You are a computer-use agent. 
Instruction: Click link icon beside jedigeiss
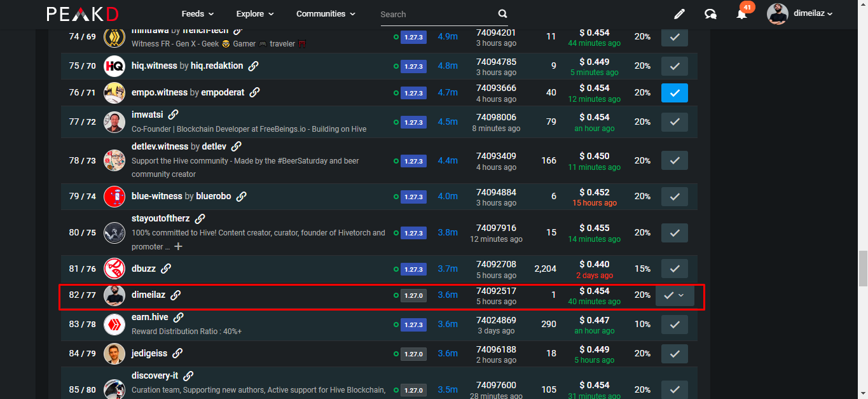(177, 353)
